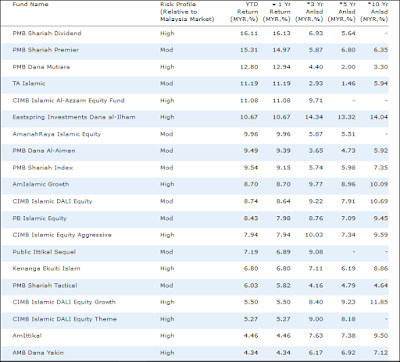Select 10 Yr value 5.94 for TA Islamic

pos(381,84)
